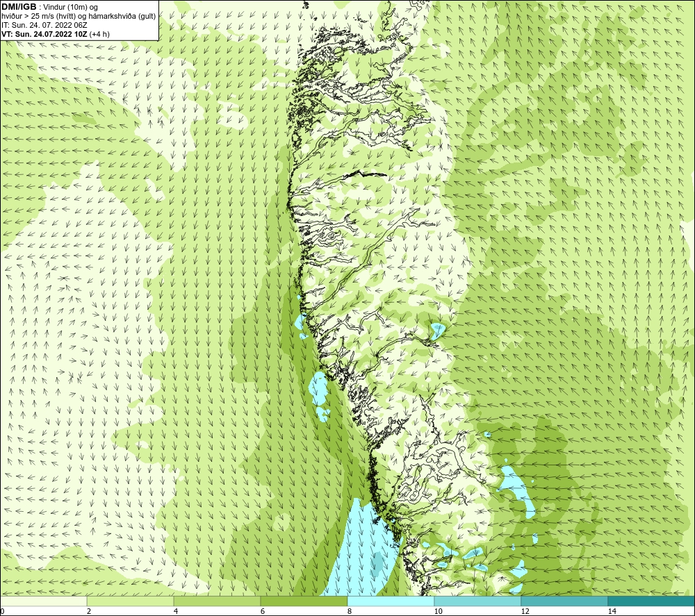
Task: Click the 8–10 m/s light cyan swatch
Action: (x=391, y=601)
